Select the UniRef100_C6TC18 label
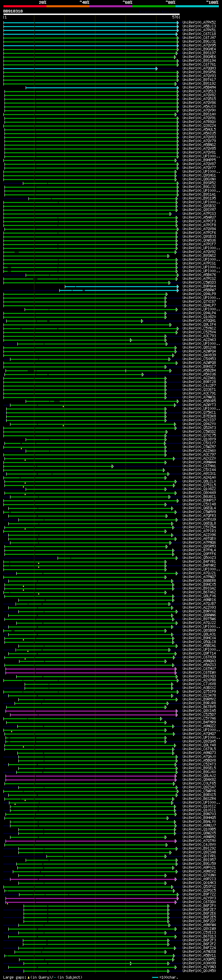This screenshot has height=980, width=222. pos(199,34)
